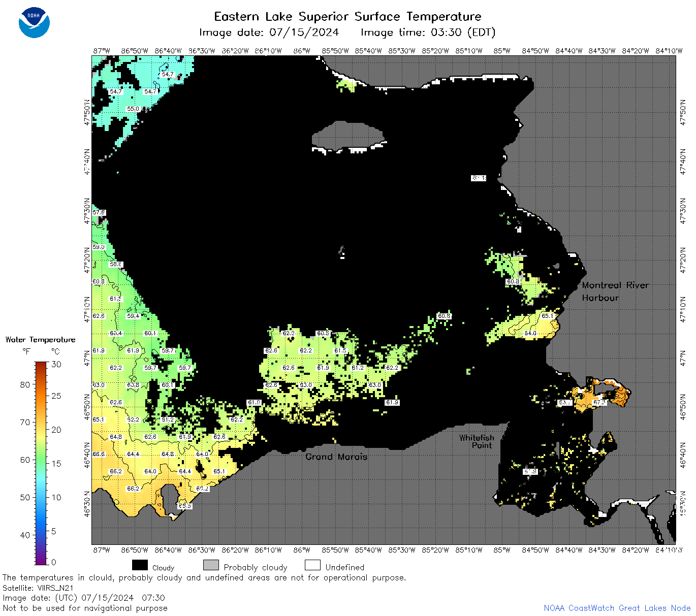Click the 30 °C tick on scale
The height and width of the screenshot is (616, 696).
coord(56,364)
